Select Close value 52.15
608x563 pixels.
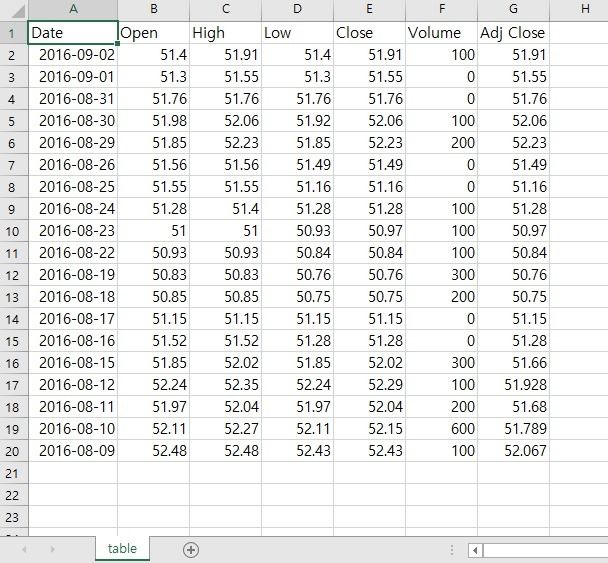[x=370, y=428]
